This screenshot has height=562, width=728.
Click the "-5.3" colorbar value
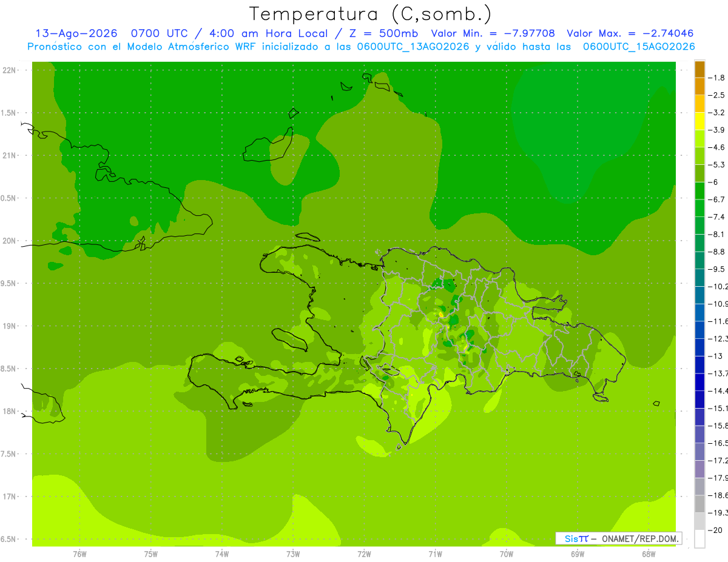(717, 164)
